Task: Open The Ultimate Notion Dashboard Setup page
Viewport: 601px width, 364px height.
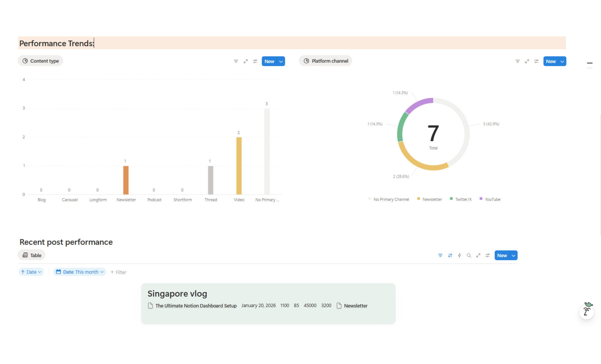Action: (x=196, y=306)
